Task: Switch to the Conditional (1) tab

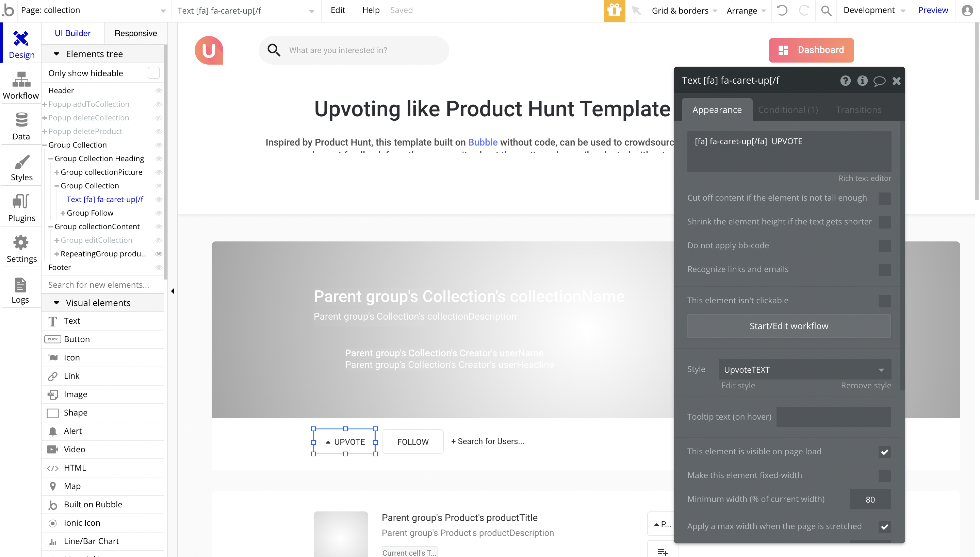Action: pos(788,110)
